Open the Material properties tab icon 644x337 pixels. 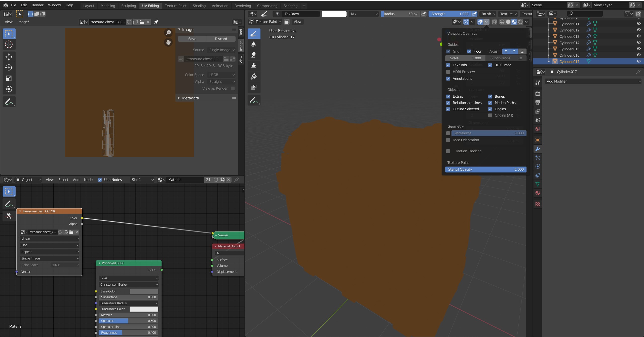point(538,193)
